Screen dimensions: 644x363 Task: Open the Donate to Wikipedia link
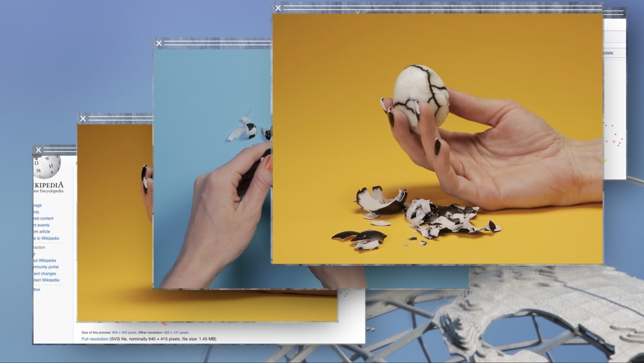(x=46, y=238)
